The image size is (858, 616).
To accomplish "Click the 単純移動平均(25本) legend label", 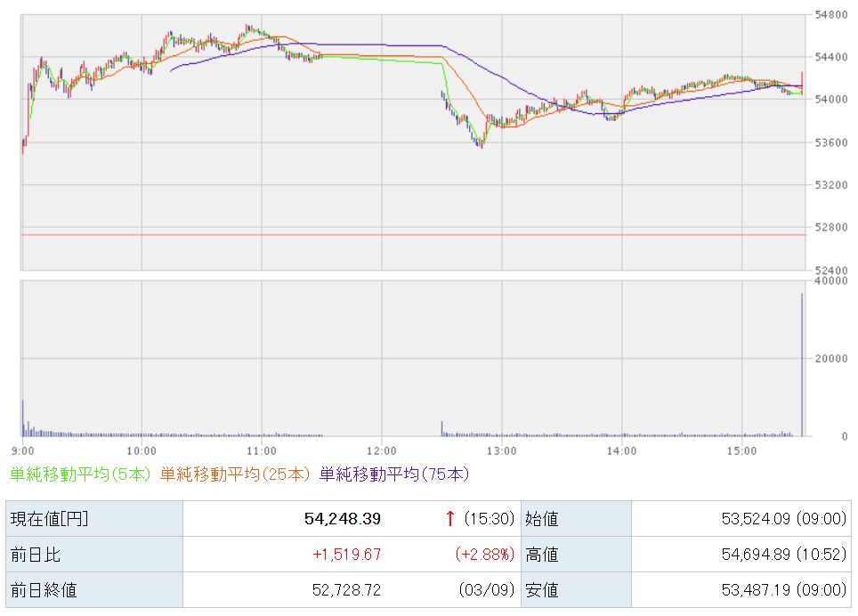I will [x=235, y=474].
